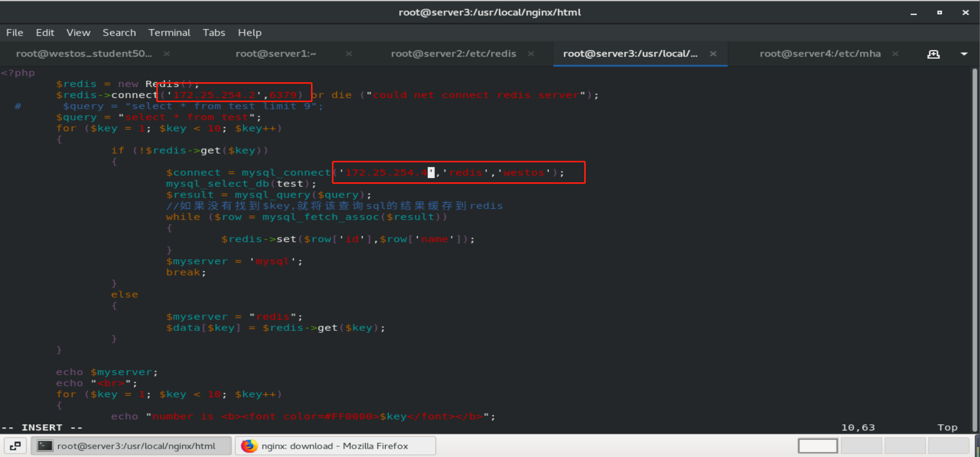Click the 'echo "number is' line
980x457 pixels.
(x=303, y=417)
